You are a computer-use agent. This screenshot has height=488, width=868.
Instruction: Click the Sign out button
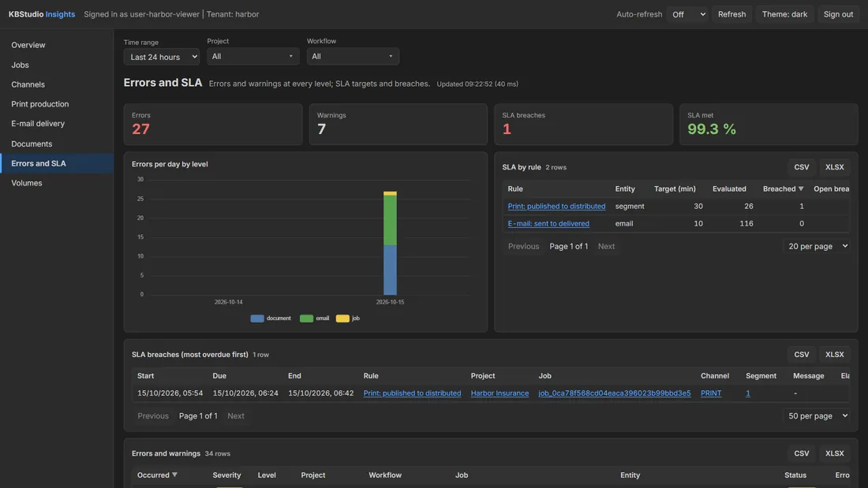[x=838, y=14]
